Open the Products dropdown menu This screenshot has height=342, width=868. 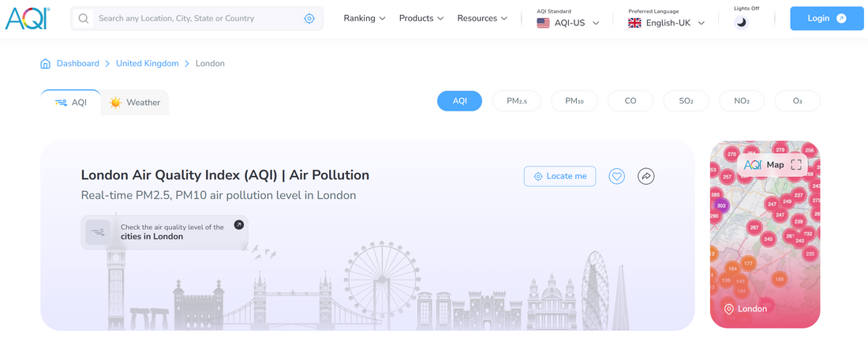point(421,18)
